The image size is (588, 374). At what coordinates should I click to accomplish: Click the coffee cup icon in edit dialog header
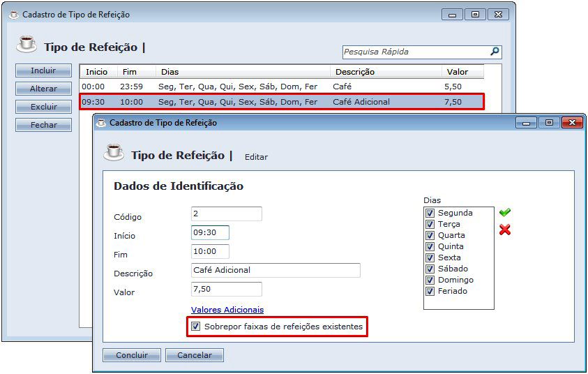(114, 153)
